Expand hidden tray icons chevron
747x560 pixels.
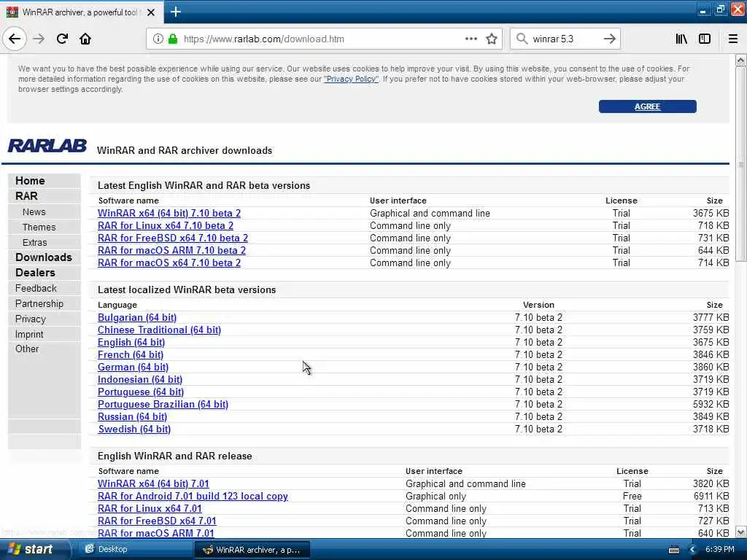692,550
